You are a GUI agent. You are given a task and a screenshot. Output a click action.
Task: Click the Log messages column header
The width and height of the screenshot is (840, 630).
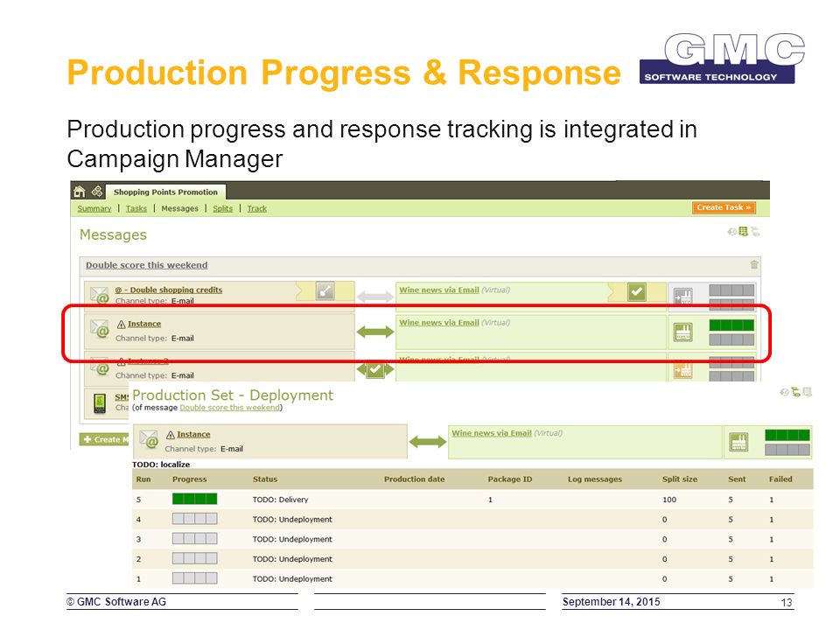(x=595, y=479)
